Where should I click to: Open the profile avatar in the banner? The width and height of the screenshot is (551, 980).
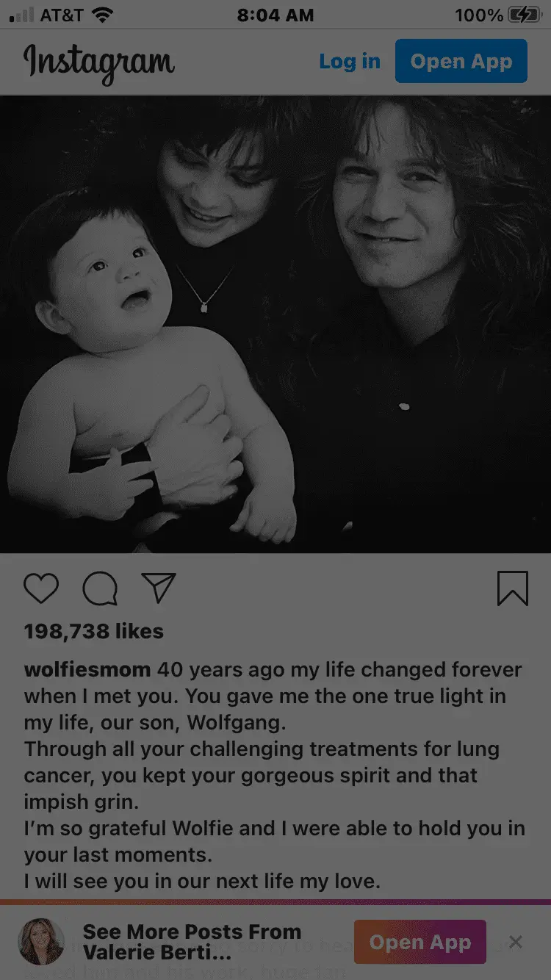[41, 942]
